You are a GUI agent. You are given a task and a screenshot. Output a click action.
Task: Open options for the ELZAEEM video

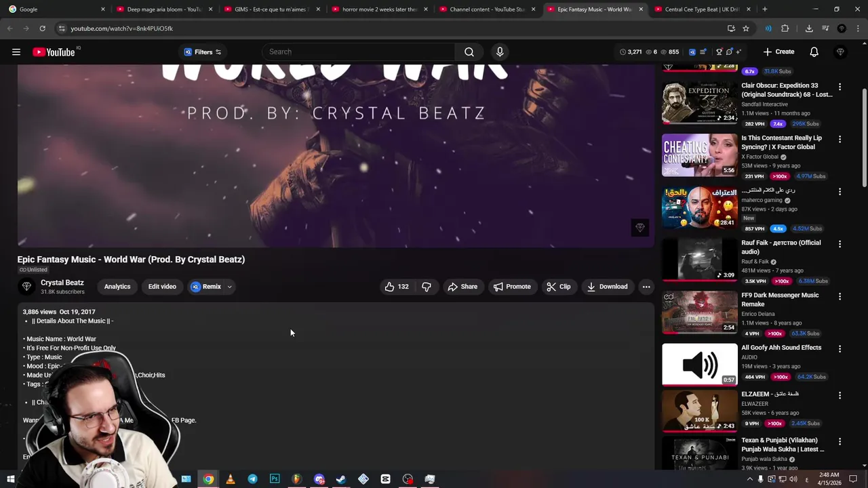(840, 395)
